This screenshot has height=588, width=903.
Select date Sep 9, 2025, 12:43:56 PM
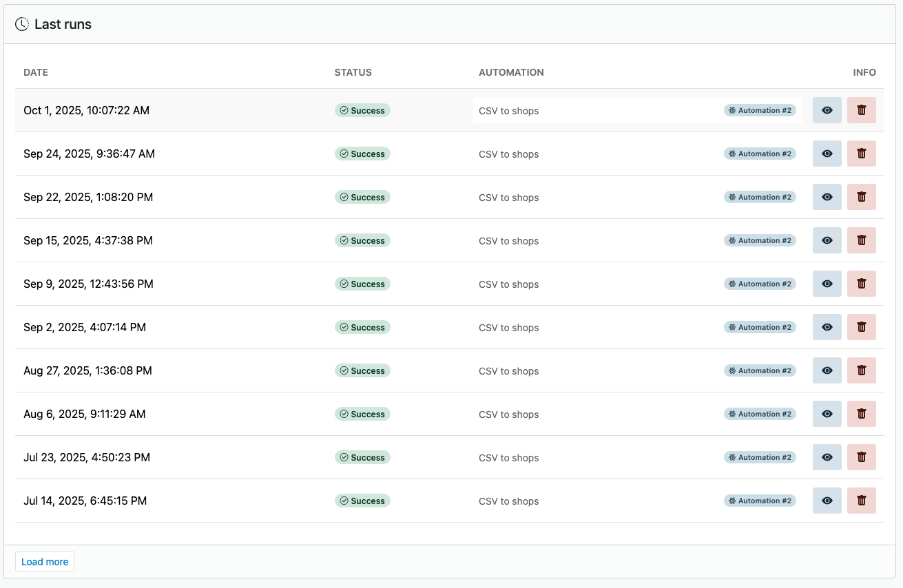88,284
